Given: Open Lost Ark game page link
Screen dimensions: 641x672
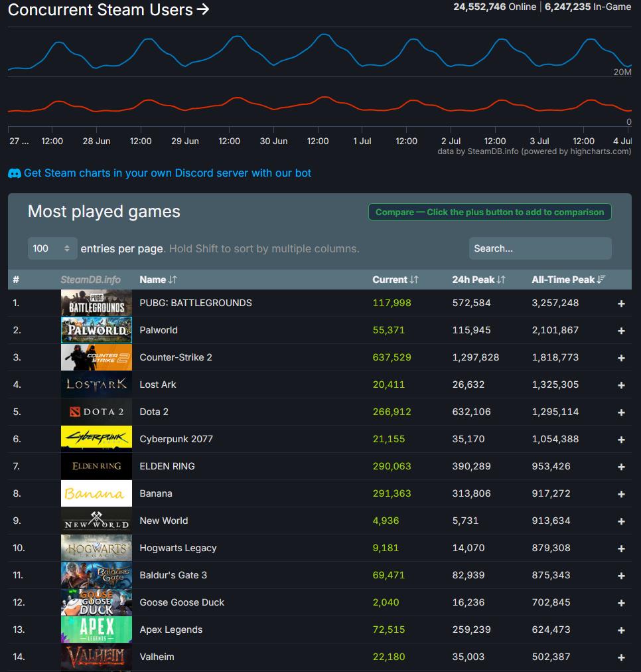Looking at the screenshot, I should (x=157, y=384).
